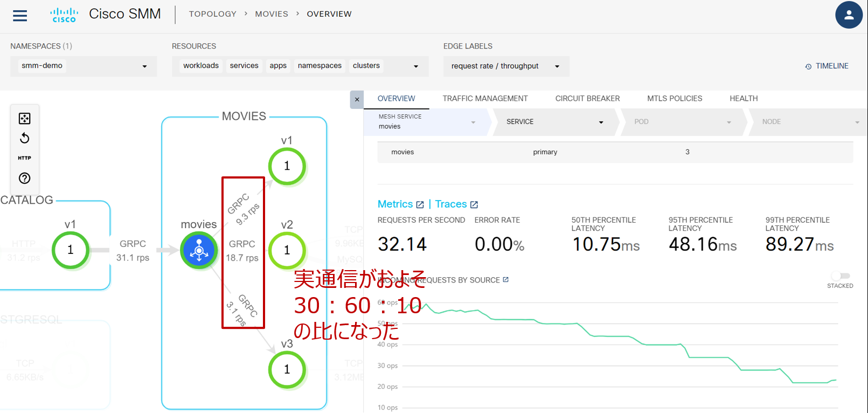Click the error rate 0.00% value
The height and width of the screenshot is (413, 868).
click(x=499, y=244)
